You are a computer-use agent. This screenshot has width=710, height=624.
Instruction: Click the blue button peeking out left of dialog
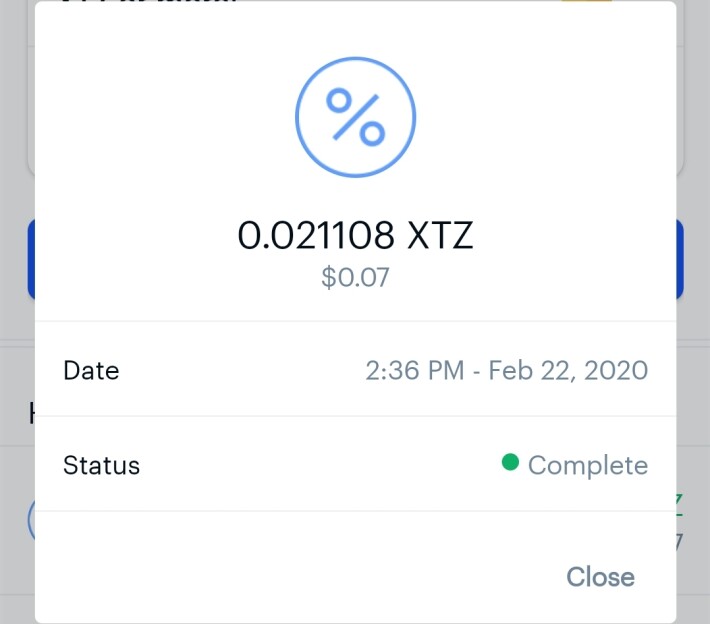point(31,259)
